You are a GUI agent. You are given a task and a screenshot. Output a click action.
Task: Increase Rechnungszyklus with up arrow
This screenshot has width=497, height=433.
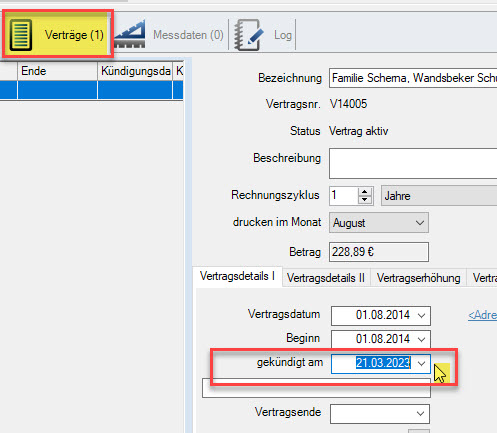pos(365,192)
